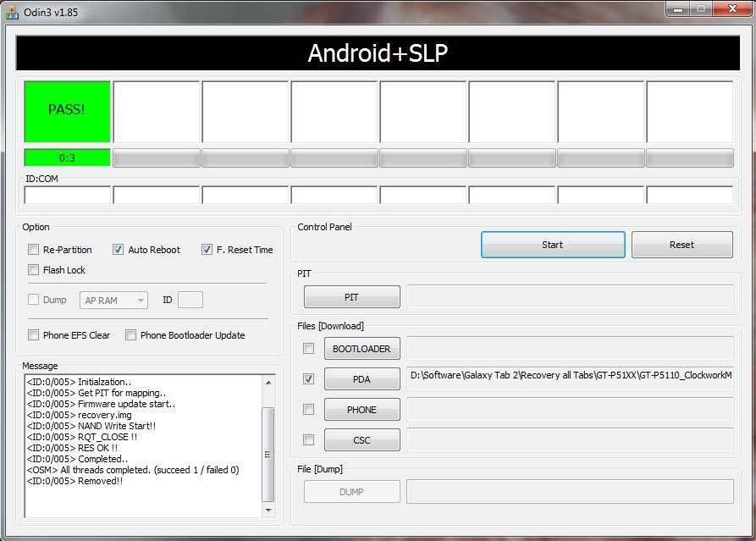Tick the PHONE file checkbox

pyautogui.click(x=308, y=410)
